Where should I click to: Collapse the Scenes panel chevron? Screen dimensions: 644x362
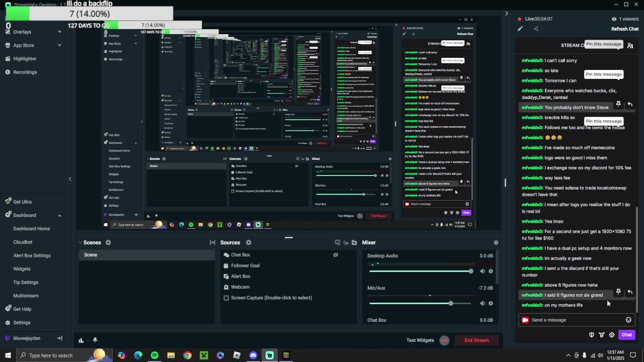[80, 242]
